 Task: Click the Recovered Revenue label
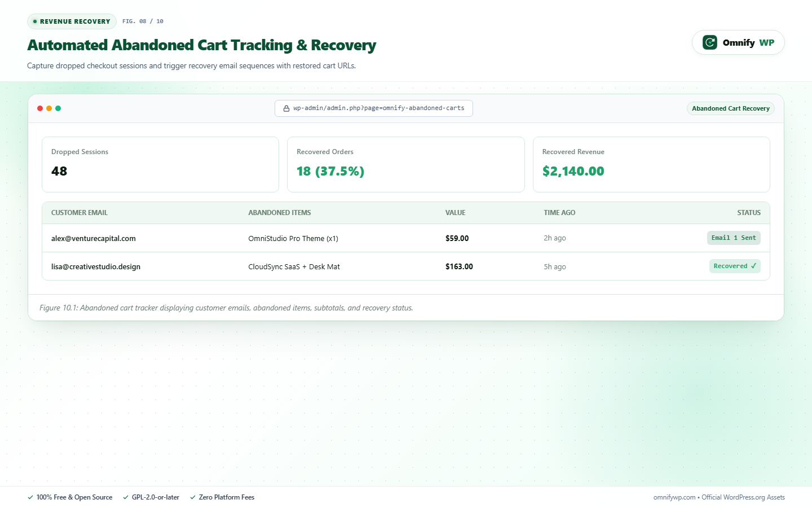[x=573, y=152]
